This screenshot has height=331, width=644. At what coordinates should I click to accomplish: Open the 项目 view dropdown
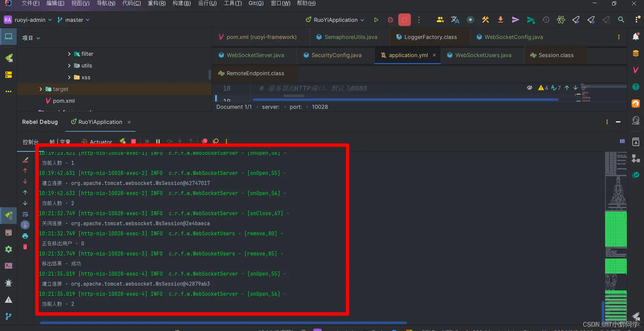31,38
